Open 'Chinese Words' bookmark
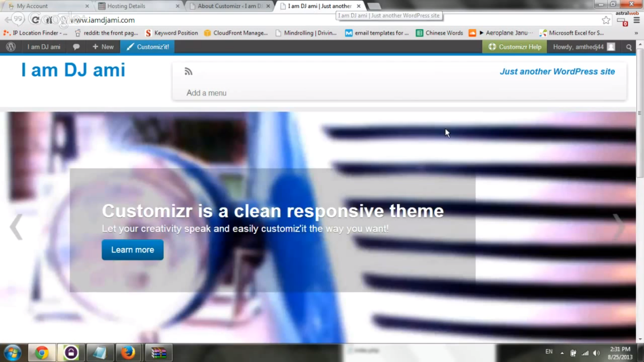This screenshot has width=644, height=362. pos(439,33)
